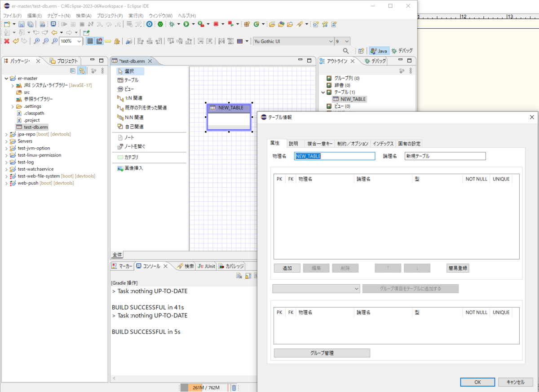This screenshot has width=539, height=392.
Task: Select the テーブル (table) tool in the palette
Action: [x=129, y=80]
